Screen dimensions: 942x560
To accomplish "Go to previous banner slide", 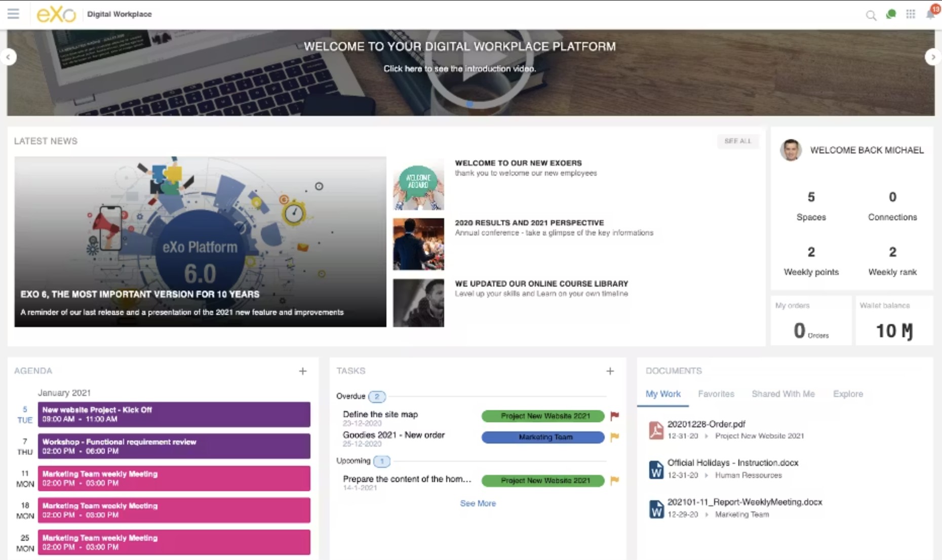I will tap(9, 57).
